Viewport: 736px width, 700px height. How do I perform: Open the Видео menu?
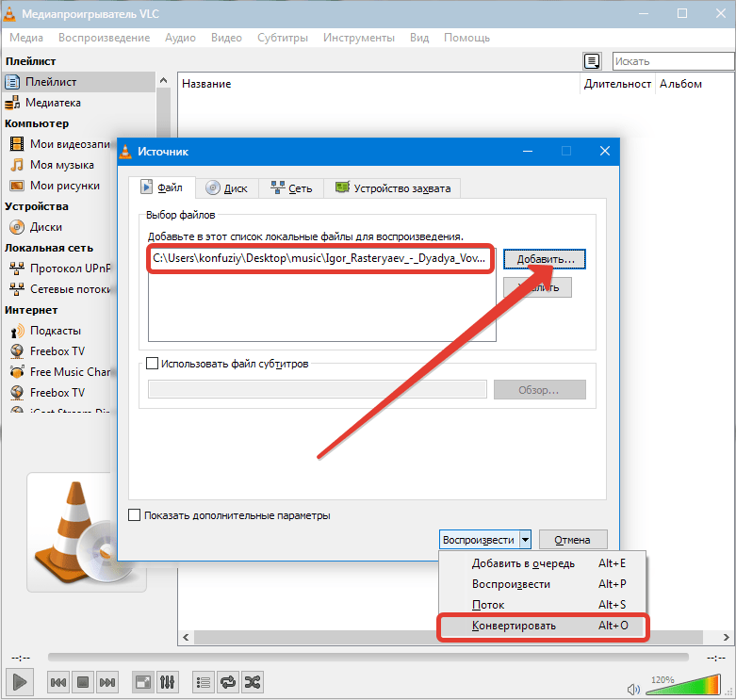[226, 38]
